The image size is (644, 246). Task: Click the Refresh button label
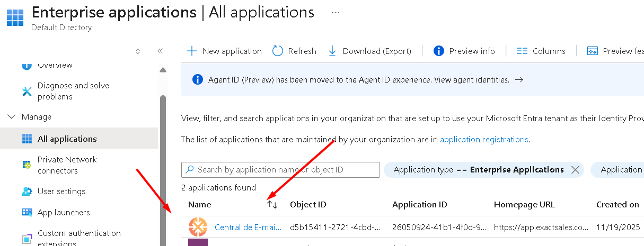302,51
